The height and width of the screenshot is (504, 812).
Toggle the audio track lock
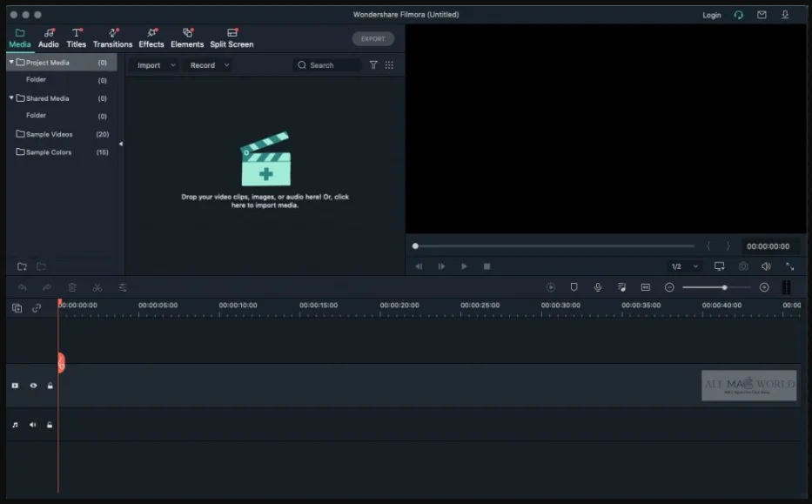coord(50,425)
